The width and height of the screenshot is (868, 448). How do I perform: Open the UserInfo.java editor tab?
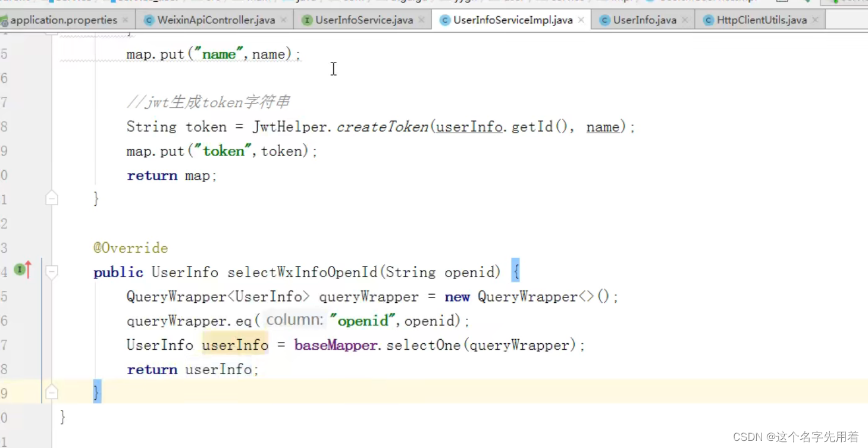click(x=644, y=20)
